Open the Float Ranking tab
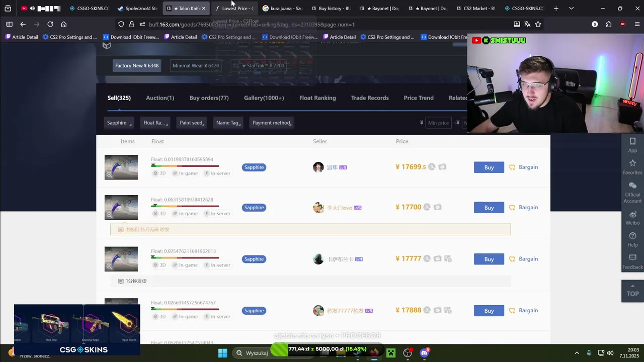This screenshot has height=362, width=644. [317, 98]
